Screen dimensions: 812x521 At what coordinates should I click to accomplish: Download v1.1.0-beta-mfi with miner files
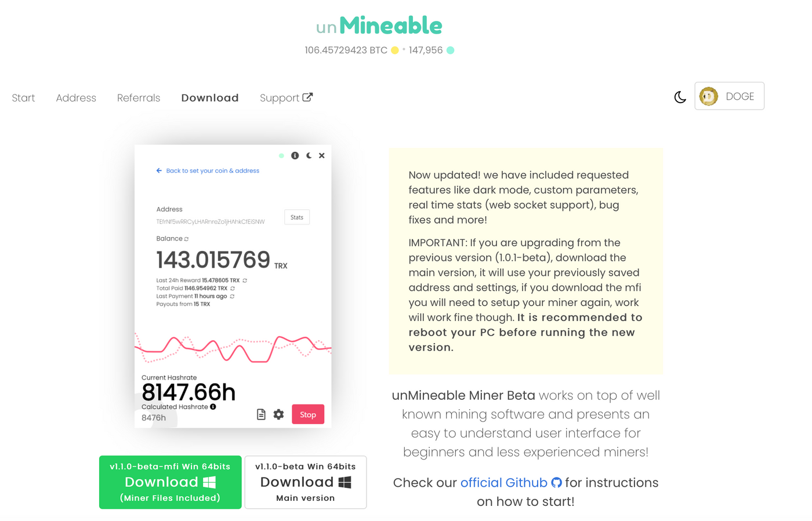pos(171,482)
